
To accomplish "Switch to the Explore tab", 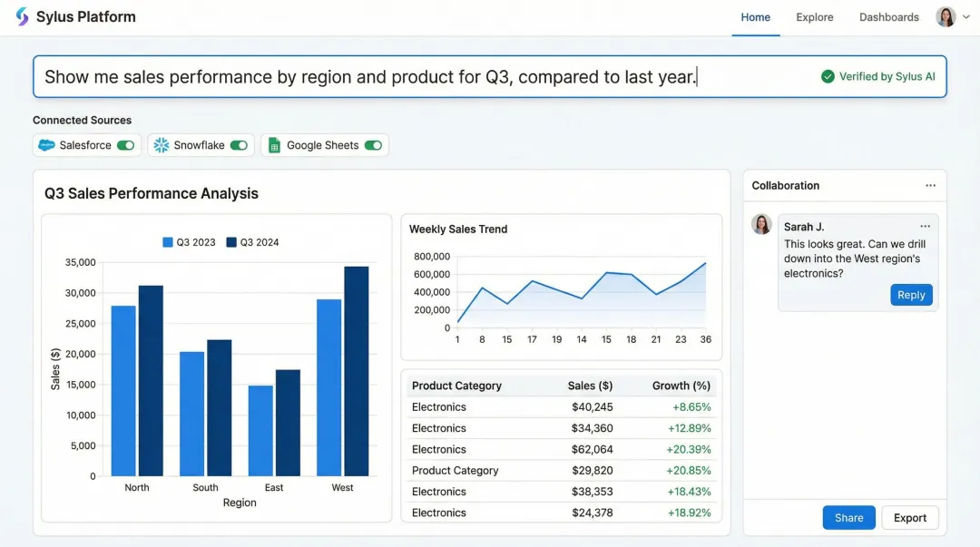I will coord(814,16).
